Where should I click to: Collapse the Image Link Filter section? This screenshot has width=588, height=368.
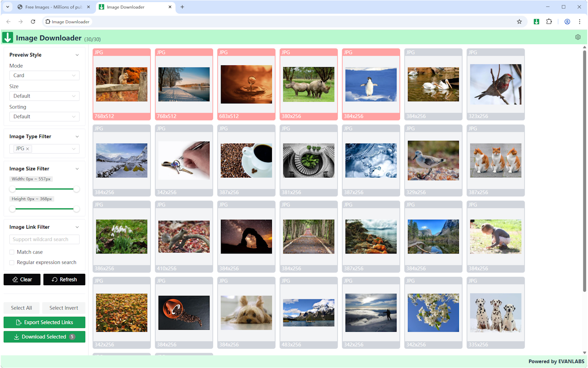[77, 227]
